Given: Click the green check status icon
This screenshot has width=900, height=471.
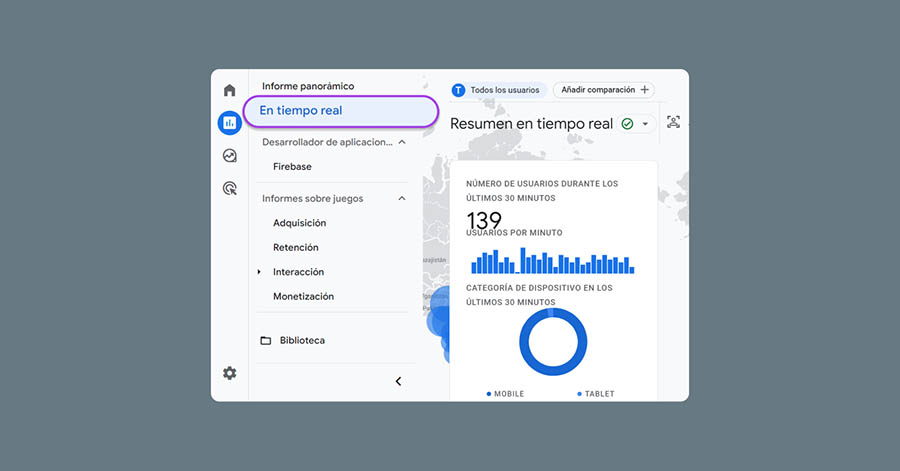Looking at the screenshot, I should (627, 124).
